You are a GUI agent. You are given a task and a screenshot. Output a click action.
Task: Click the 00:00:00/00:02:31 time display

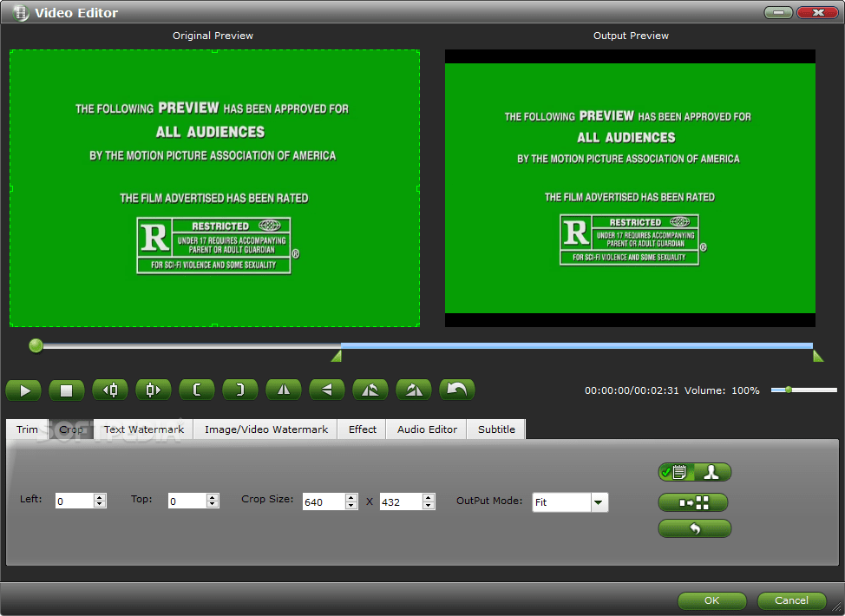click(x=632, y=390)
